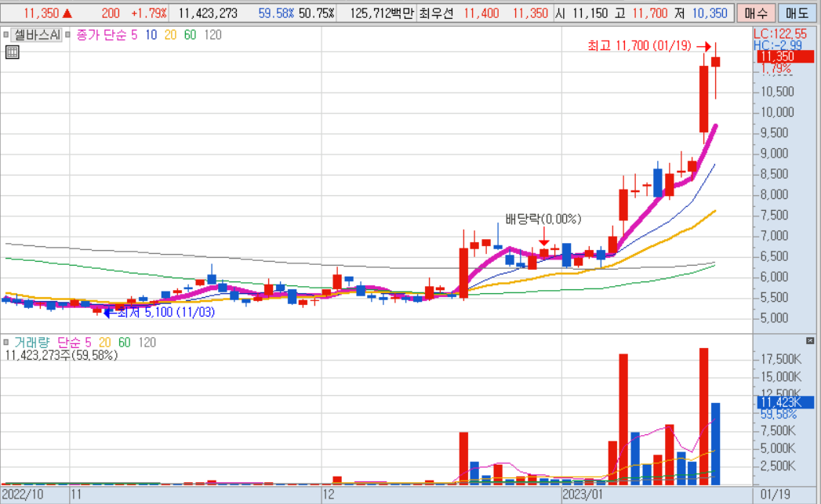Click the volume 단순 moving average label

(x=68, y=343)
